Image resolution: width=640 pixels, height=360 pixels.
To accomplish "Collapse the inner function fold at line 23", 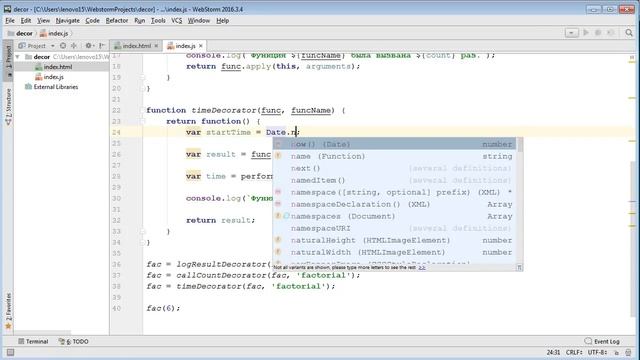I will coord(142,121).
